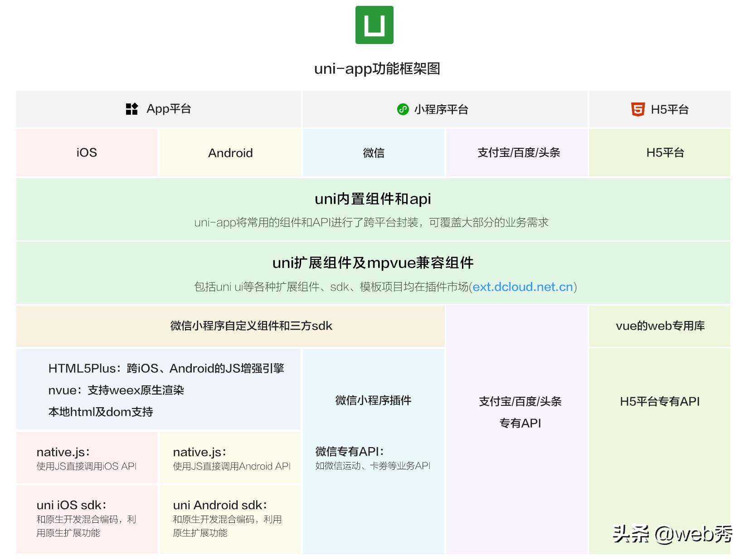Click the uni内置组件和api banner
This screenshot has width=749, height=560.
(x=374, y=209)
